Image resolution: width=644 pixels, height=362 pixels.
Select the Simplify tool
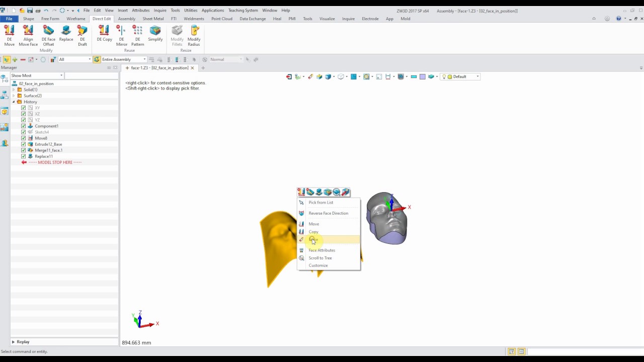[155, 34]
